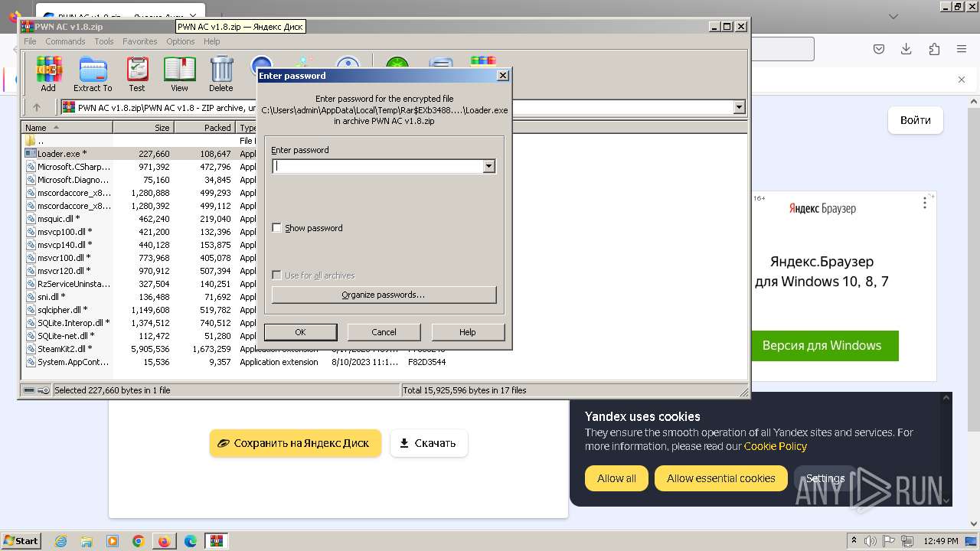Open the media player taskbar icon

pos(113,541)
